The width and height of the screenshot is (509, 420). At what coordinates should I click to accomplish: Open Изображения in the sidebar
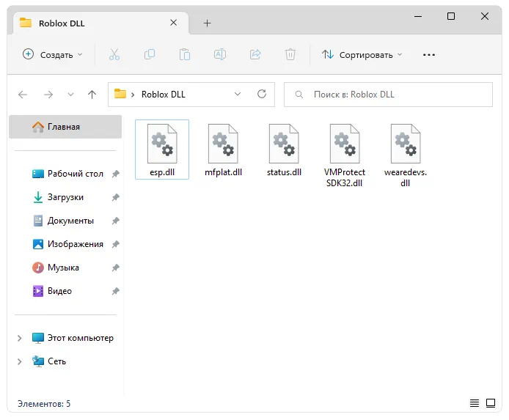pyautogui.click(x=68, y=244)
